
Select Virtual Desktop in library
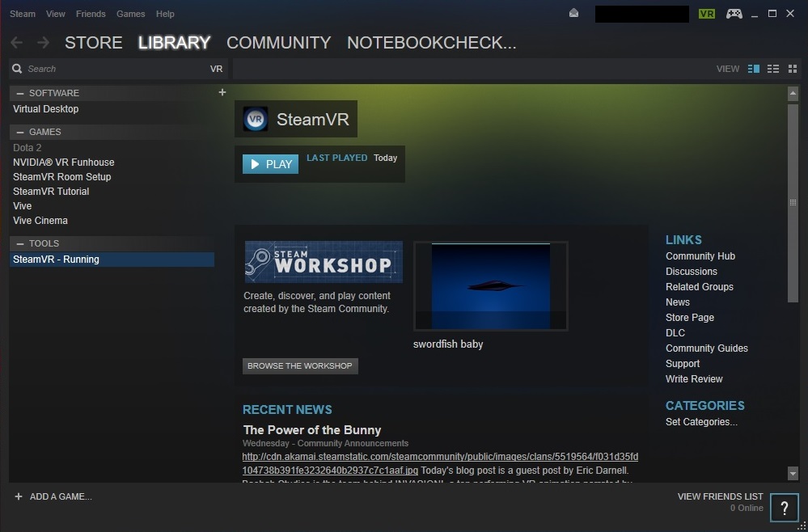click(46, 109)
